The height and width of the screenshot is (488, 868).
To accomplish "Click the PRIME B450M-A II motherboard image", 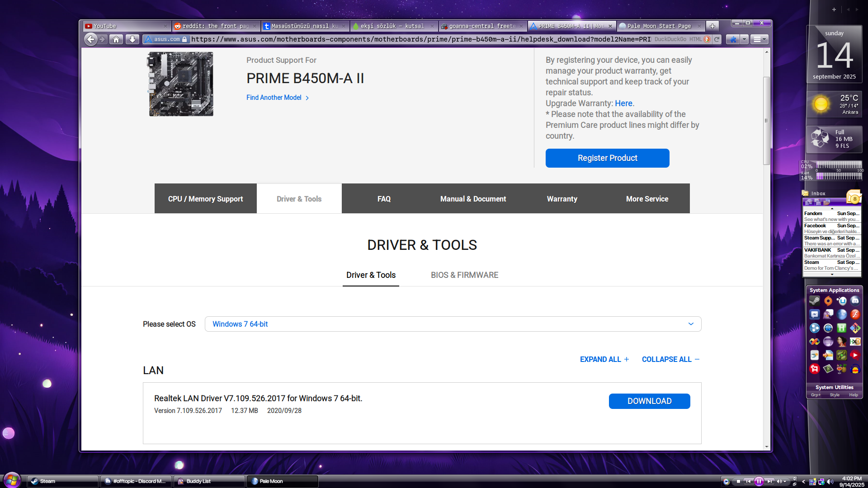I will click(x=181, y=84).
